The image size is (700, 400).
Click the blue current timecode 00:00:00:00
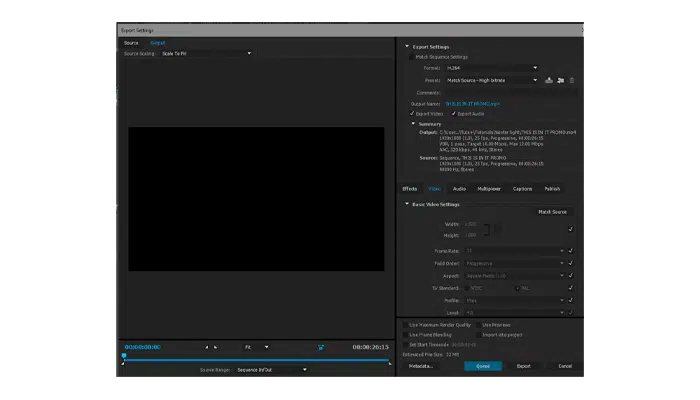click(142, 347)
